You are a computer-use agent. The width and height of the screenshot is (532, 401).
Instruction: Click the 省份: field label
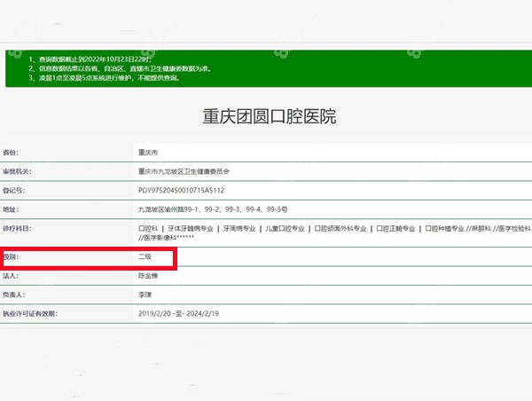tap(11, 153)
